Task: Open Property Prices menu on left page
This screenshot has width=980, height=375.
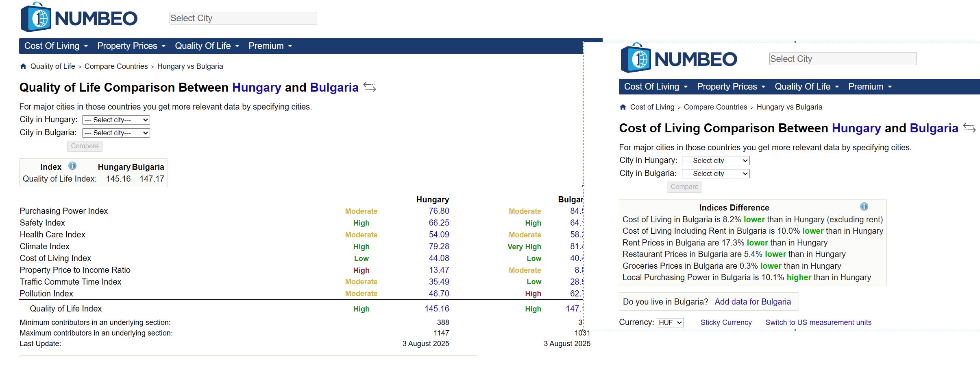Action: [x=131, y=46]
